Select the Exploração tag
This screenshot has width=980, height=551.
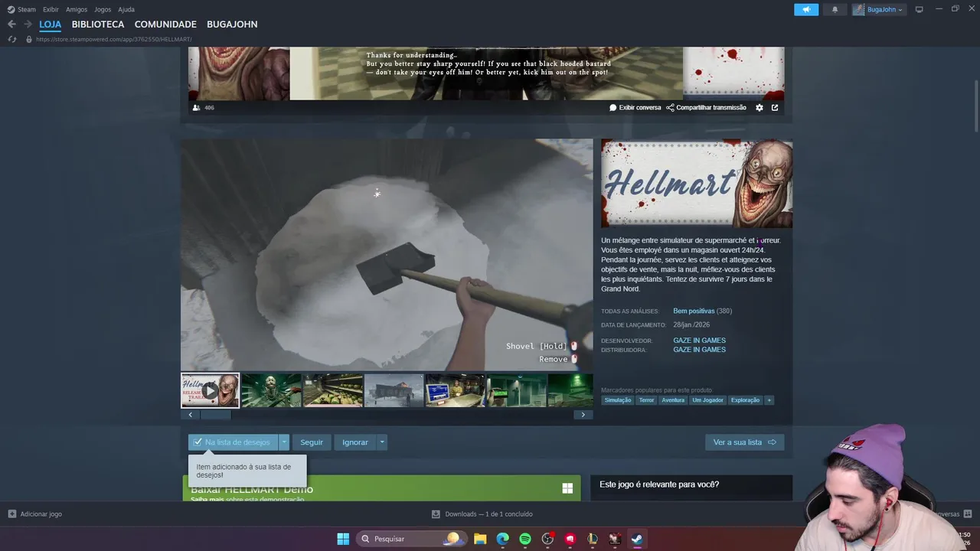tap(745, 400)
